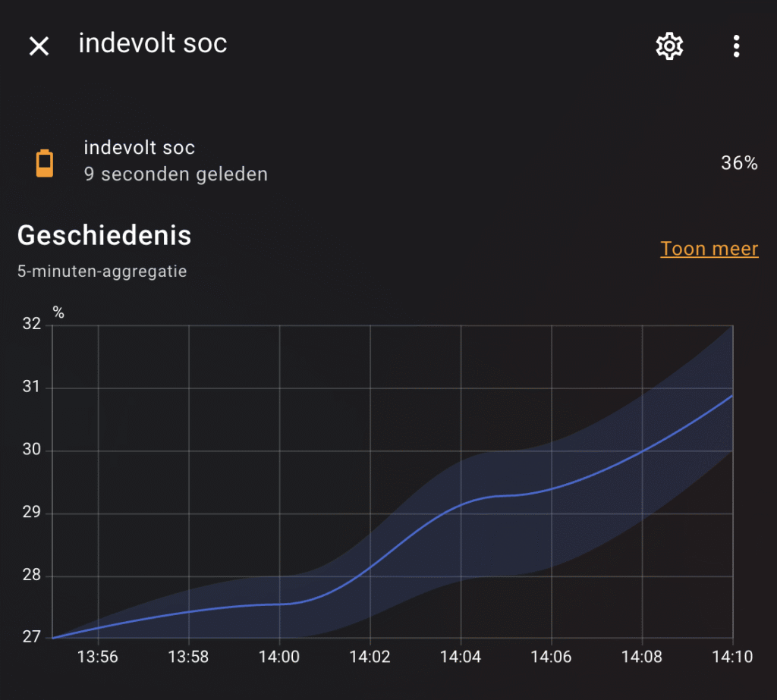Click the entity name beside the battery icon

coord(139,148)
